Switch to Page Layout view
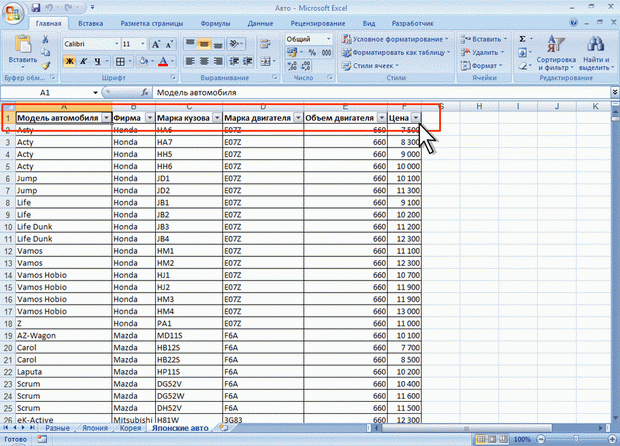This screenshot has height=446, width=620. [x=492, y=439]
